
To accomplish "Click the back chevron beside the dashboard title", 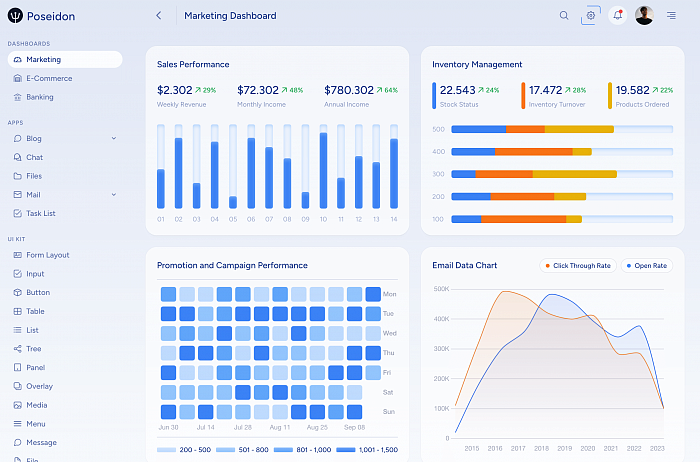I will (x=159, y=16).
